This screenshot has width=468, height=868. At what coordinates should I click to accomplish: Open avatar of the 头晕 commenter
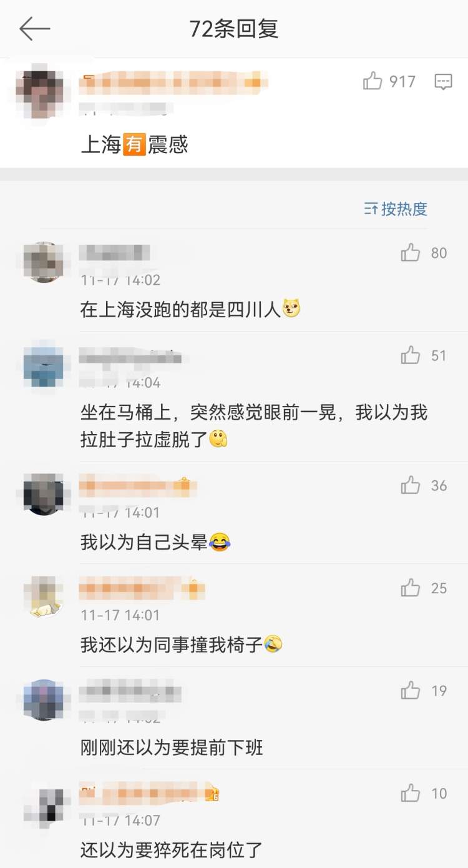43,495
